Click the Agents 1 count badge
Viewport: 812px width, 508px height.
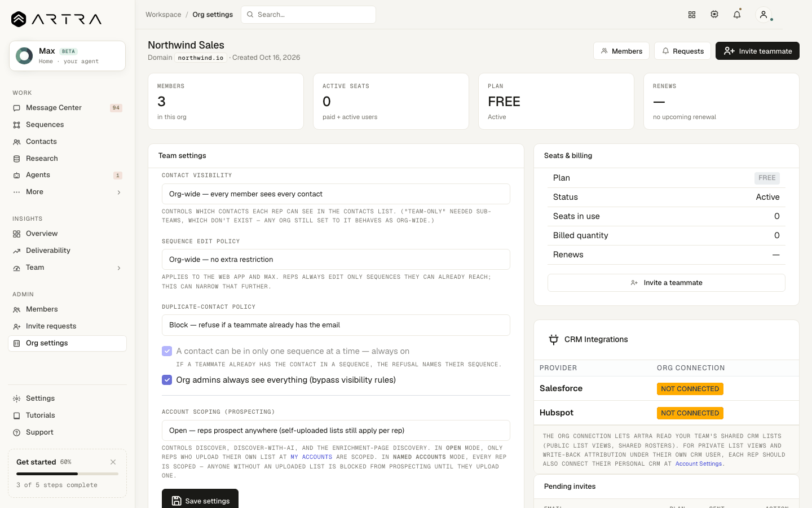118,176
